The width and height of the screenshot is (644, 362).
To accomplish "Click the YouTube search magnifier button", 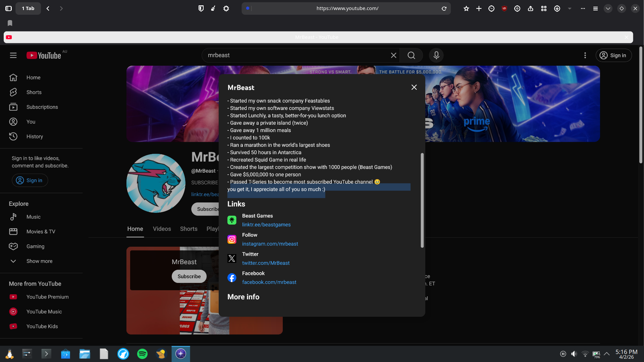I will point(411,55).
